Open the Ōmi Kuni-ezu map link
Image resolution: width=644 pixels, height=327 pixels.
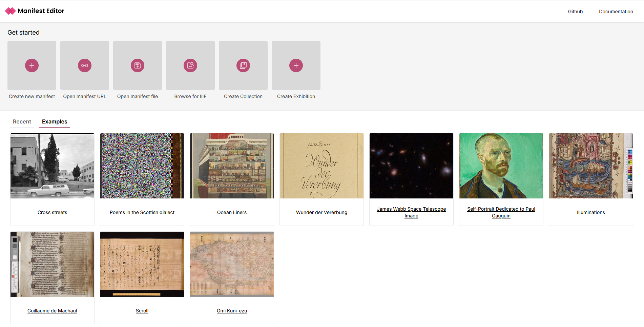click(x=232, y=311)
